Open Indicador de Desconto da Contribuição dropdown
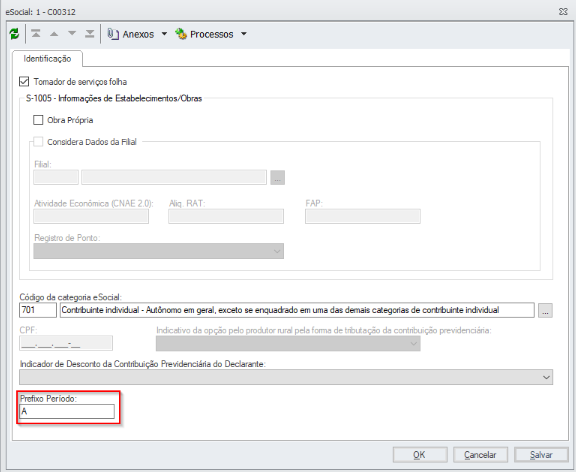Image resolution: width=576 pixels, height=472 pixels. point(286,377)
